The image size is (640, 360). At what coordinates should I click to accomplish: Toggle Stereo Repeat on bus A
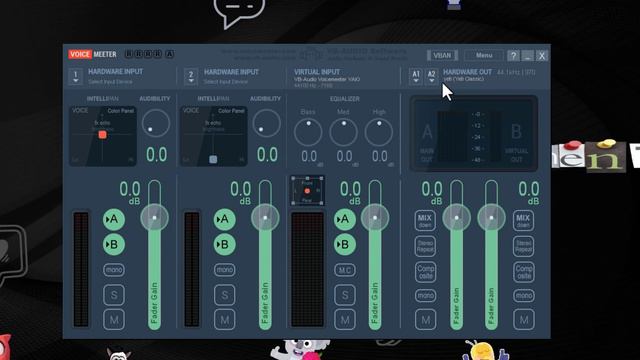coord(425,246)
